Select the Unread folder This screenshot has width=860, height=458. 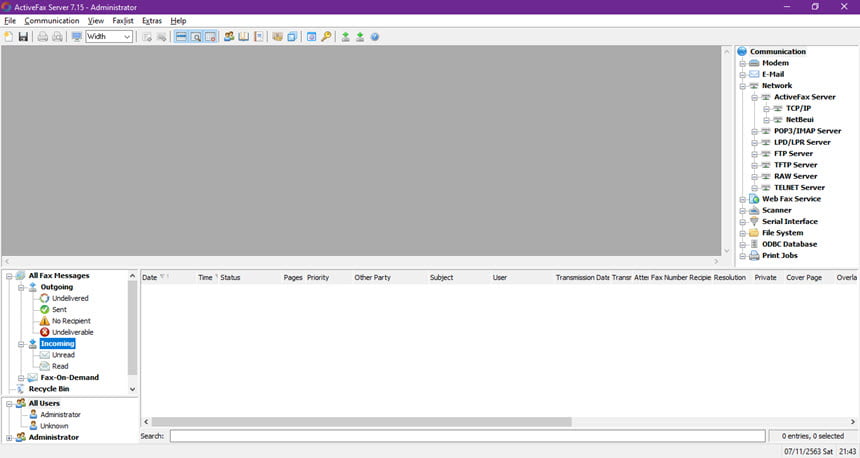tap(63, 355)
